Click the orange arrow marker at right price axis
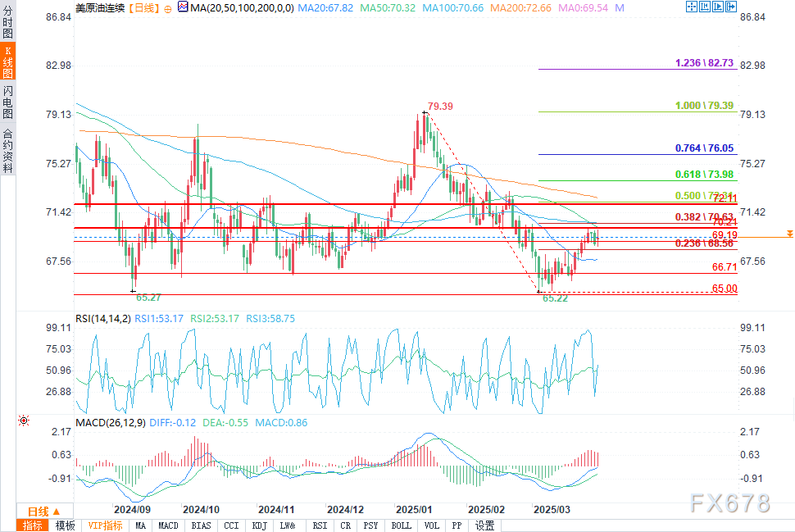Image resolution: width=795 pixels, height=532 pixels. click(x=788, y=235)
